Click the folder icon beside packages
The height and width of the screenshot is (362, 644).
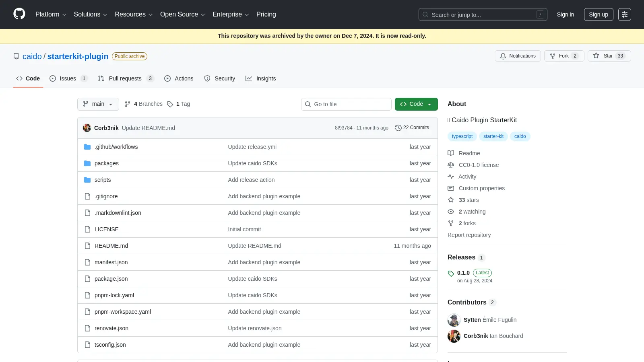pyautogui.click(x=87, y=163)
